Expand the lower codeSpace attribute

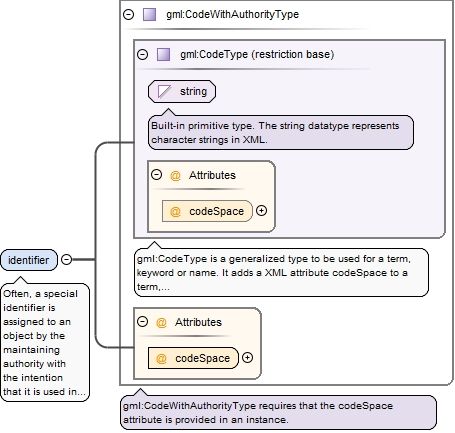[247, 358]
